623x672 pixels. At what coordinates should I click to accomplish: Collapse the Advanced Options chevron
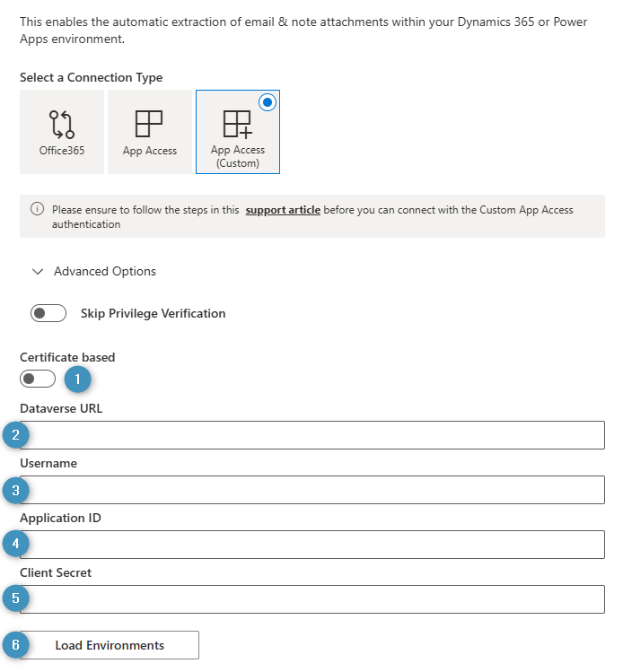pyautogui.click(x=38, y=271)
